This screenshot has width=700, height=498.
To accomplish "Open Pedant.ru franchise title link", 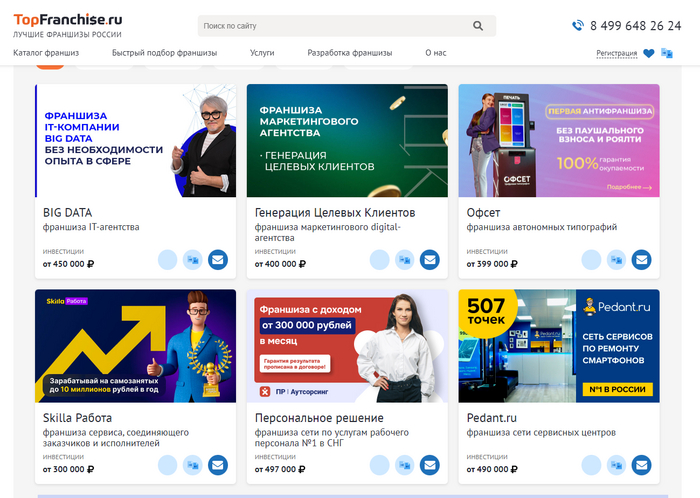I will pyautogui.click(x=492, y=418).
